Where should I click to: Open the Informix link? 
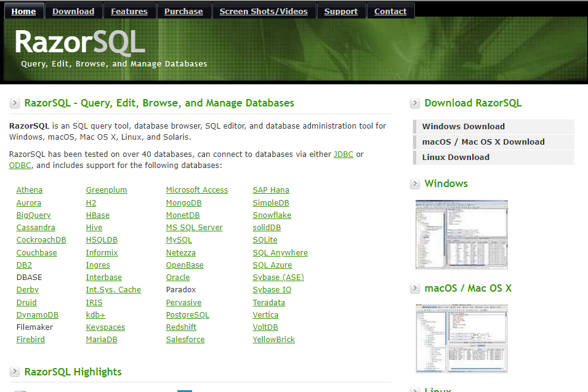(x=102, y=252)
